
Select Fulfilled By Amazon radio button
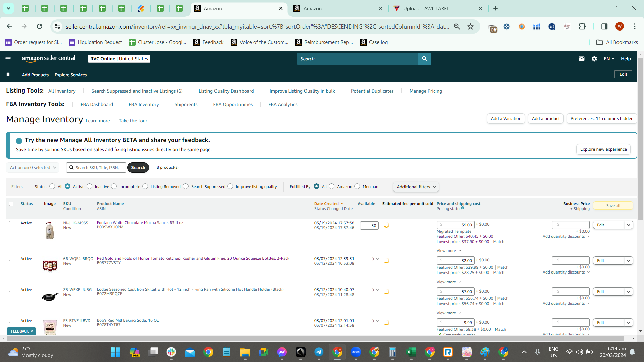pyautogui.click(x=332, y=186)
